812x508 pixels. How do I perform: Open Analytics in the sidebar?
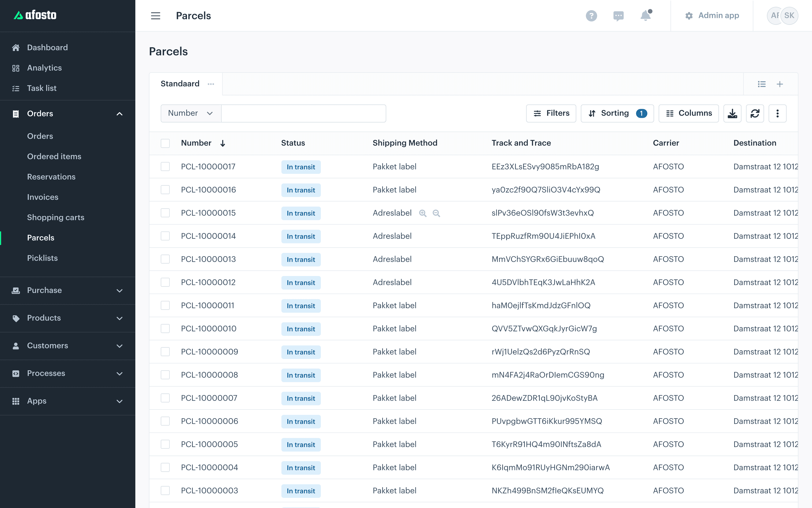(44, 68)
